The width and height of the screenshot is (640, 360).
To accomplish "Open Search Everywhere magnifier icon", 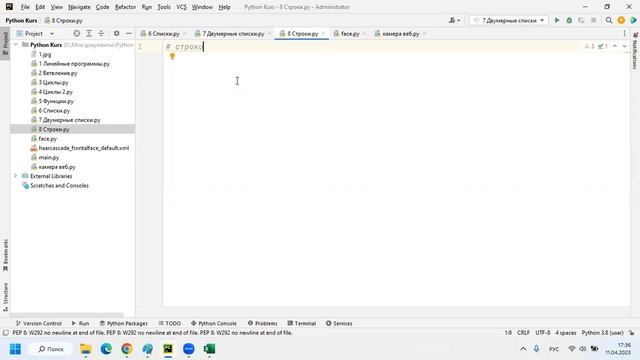I will (609, 20).
